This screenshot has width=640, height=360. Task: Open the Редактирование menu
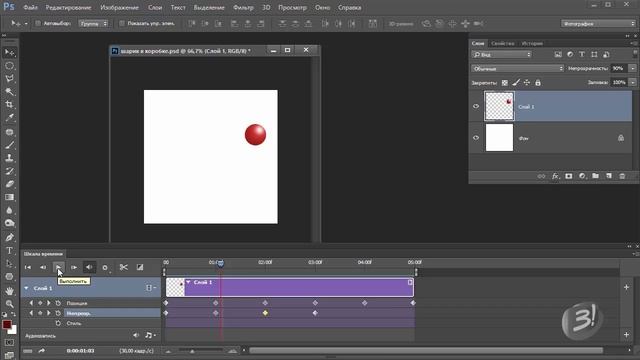pos(68,7)
